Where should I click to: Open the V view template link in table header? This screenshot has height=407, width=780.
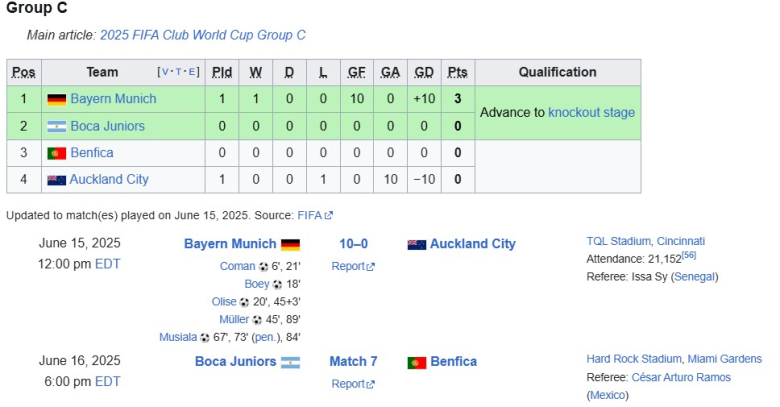pyautogui.click(x=166, y=72)
